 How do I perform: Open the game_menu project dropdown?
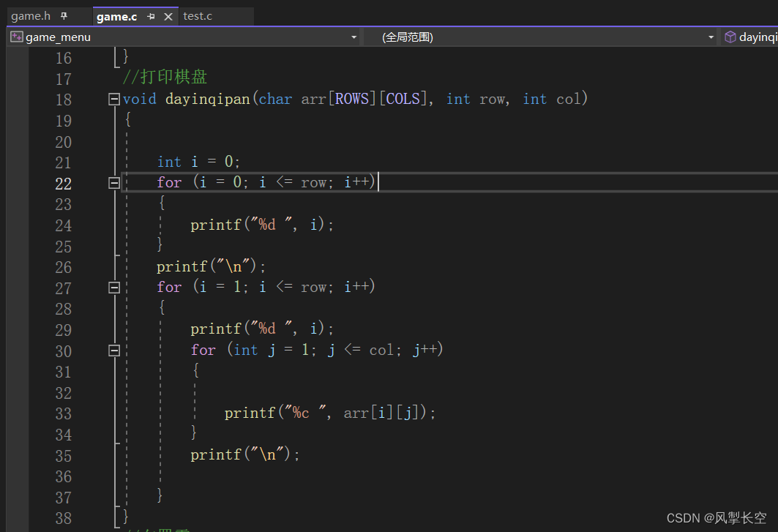(x=354, y=37)
